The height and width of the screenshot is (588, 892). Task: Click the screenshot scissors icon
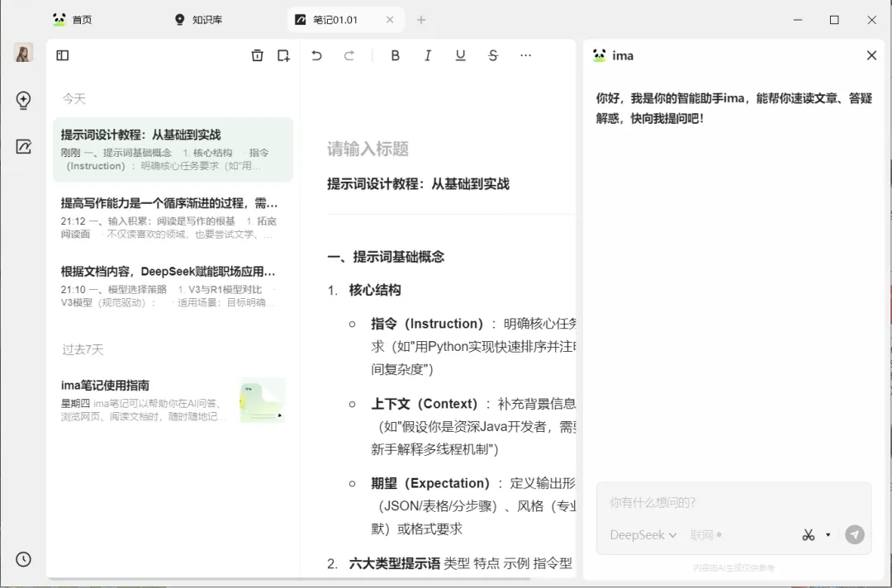point(809,534)
